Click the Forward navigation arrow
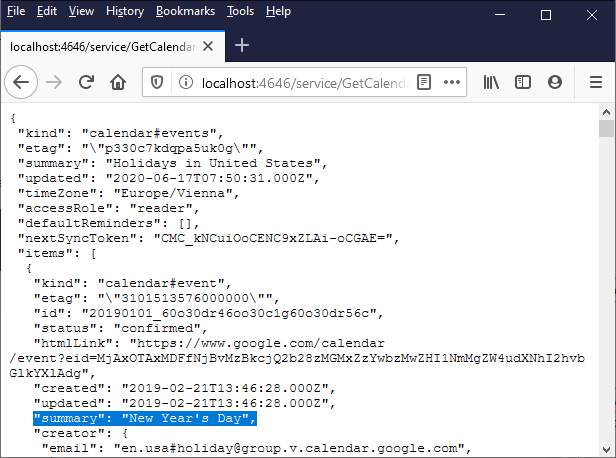 pos(55,82)
